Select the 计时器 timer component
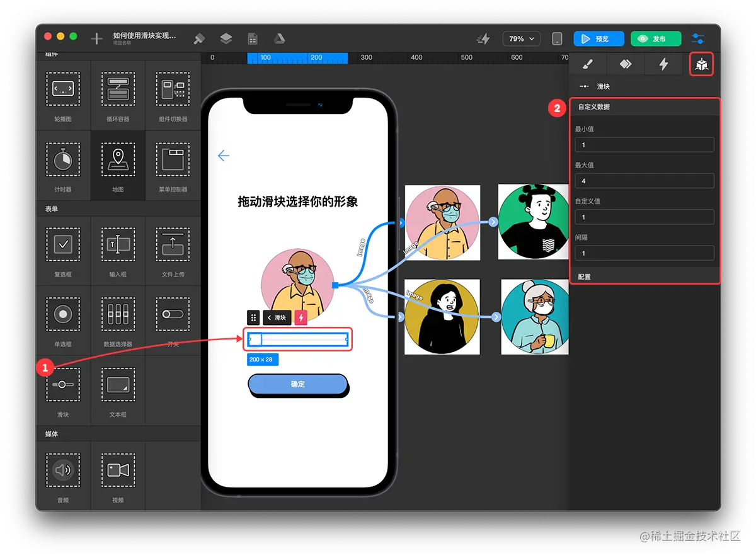 (x=63, y=166)
